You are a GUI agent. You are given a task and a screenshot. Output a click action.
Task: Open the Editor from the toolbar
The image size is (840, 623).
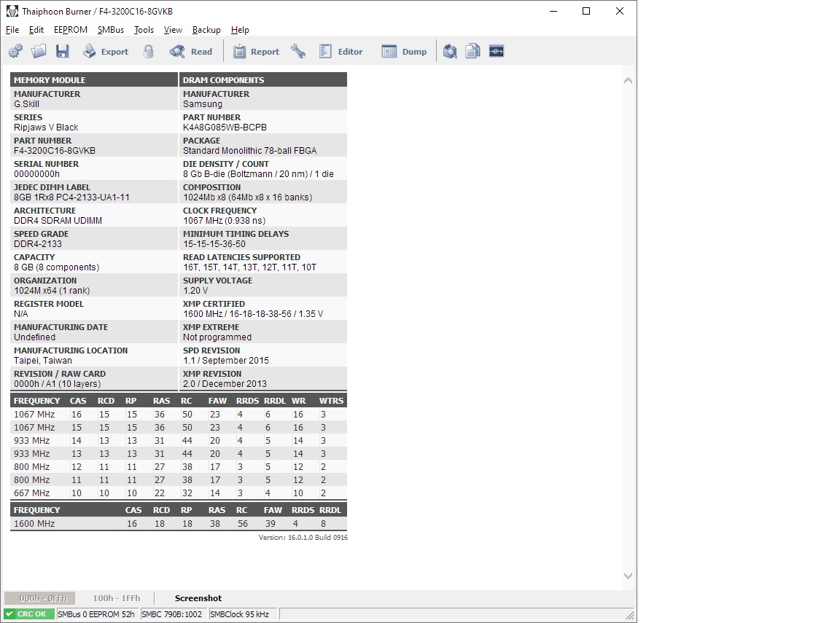[x=341, y=52]
